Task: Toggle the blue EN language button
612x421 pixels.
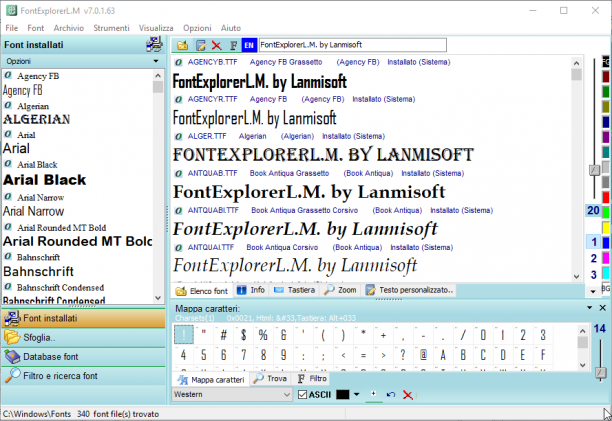Action: (249, 45)
